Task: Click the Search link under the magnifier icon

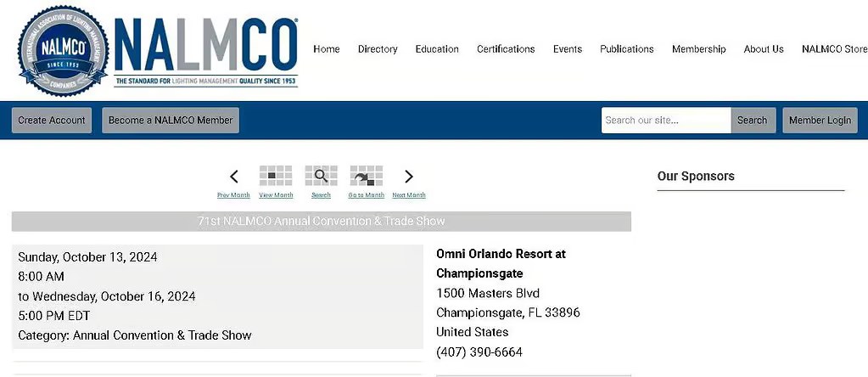Action: (321, 194)
